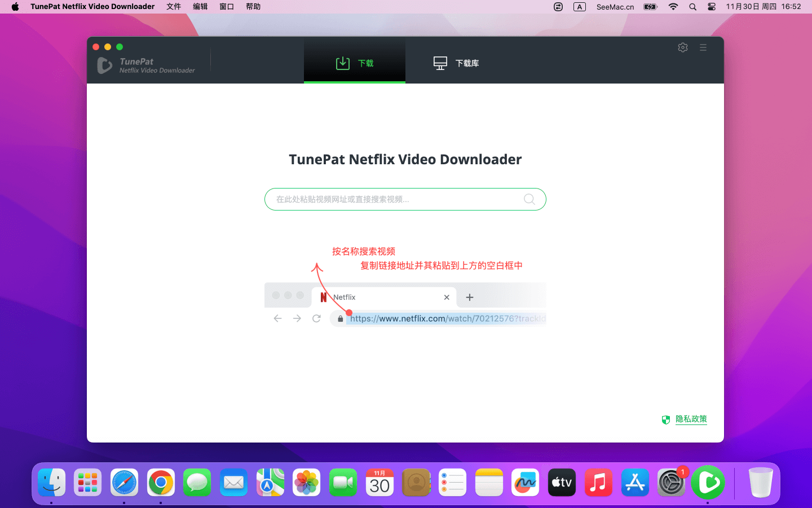
Task: Open Reminders from the Dock
Action: [x=452, y=483]
